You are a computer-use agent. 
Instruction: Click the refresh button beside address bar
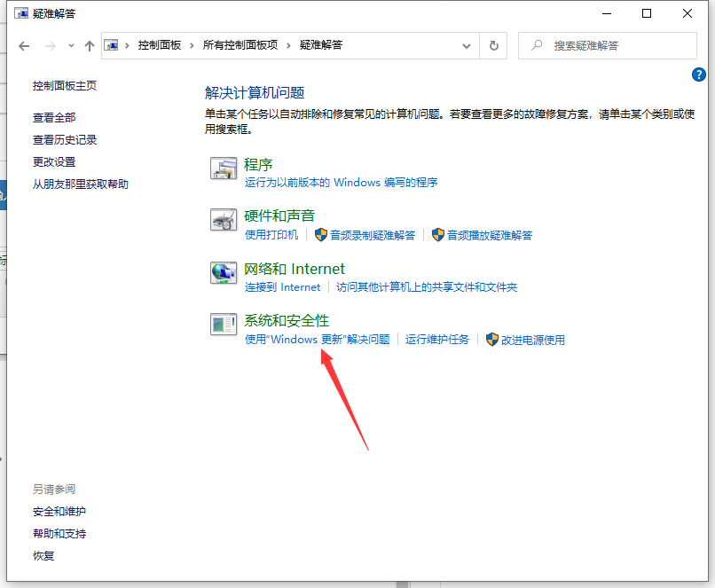pos(494,45)
